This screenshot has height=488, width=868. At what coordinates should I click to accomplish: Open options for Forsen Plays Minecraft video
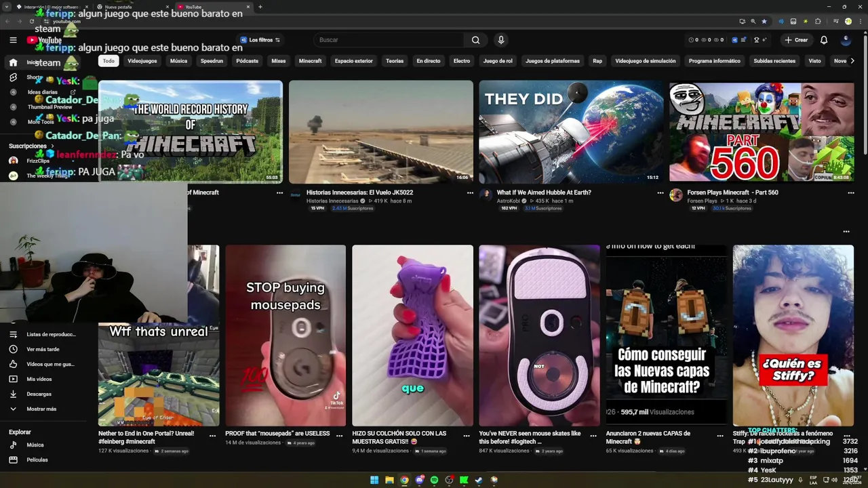[851, 193]
